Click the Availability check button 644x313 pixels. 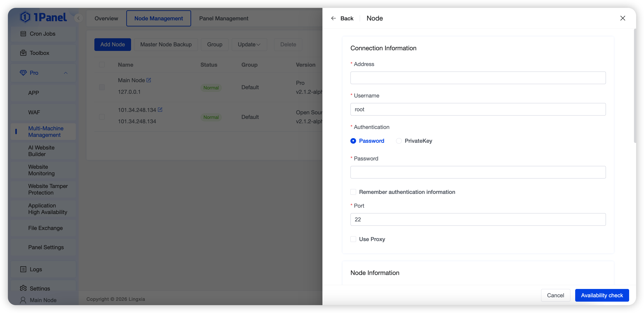point(602,295)
